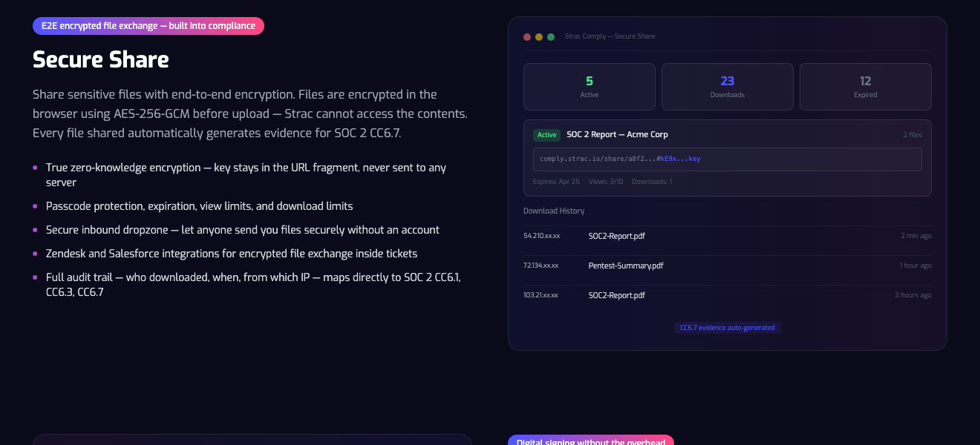Image resolution: width=980 pixels, height=445 pixels.
Task: Select the Expired count card showing 12
Action: 866,87
